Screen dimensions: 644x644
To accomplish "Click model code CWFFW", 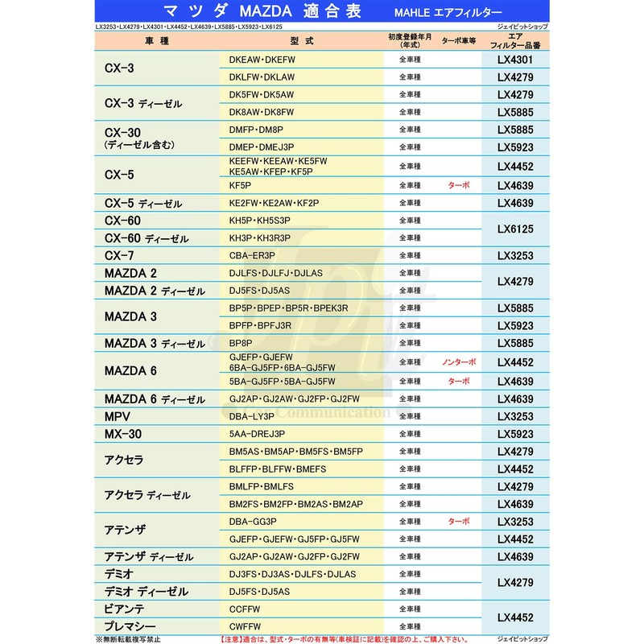I will click(245, 627).
